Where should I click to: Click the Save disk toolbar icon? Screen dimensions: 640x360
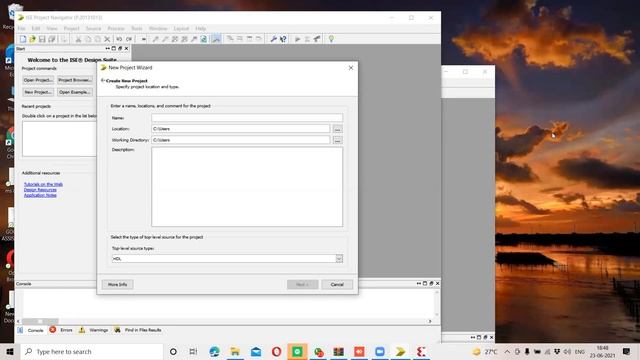pyautogui.click(x=42, y=39)
